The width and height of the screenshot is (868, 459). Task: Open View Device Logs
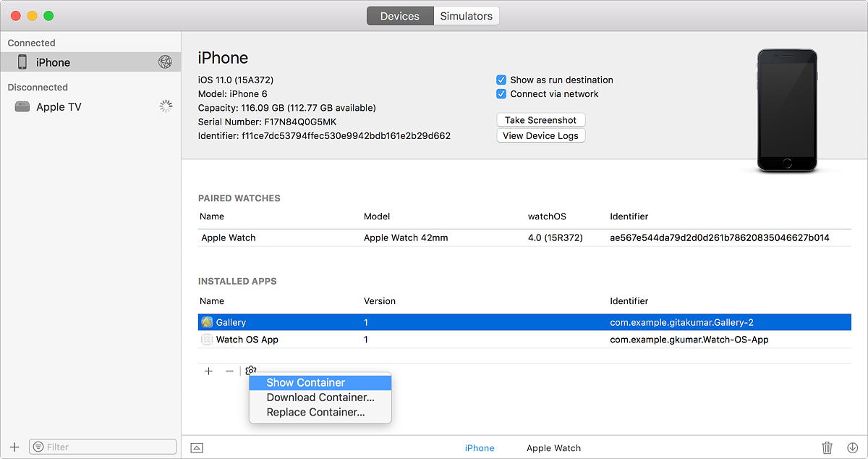click(541, 135)
